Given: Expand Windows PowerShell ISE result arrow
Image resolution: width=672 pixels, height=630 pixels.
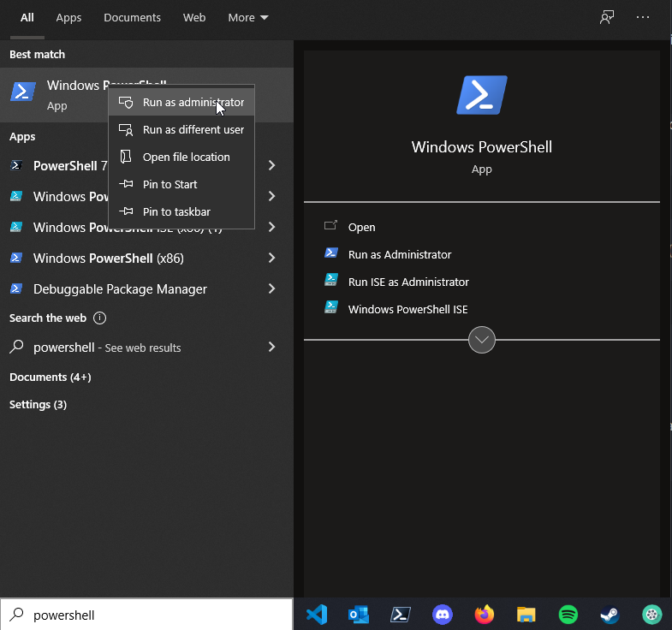Looking at the screenshot, I should coord(271,196).
